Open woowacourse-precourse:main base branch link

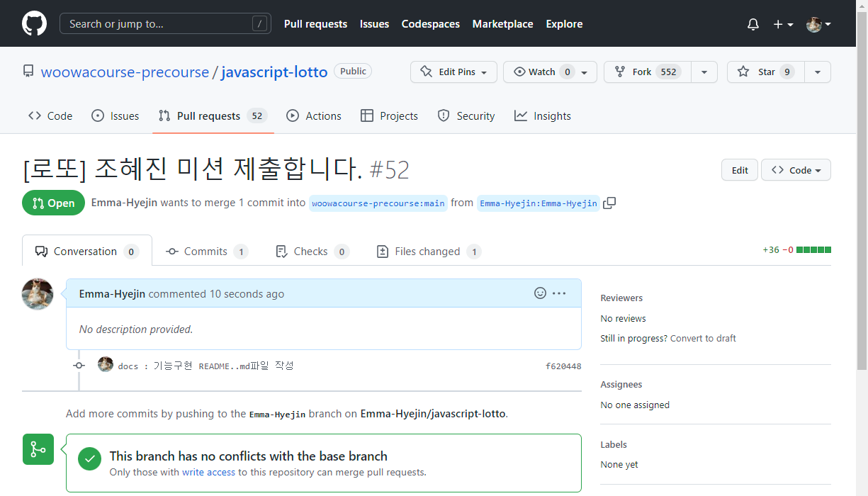[378, 203]
